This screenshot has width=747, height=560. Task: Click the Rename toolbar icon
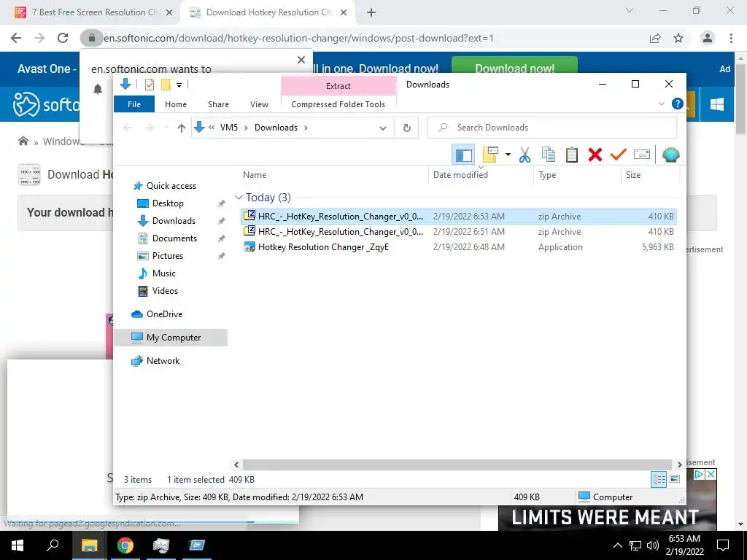tap(642, 155)
